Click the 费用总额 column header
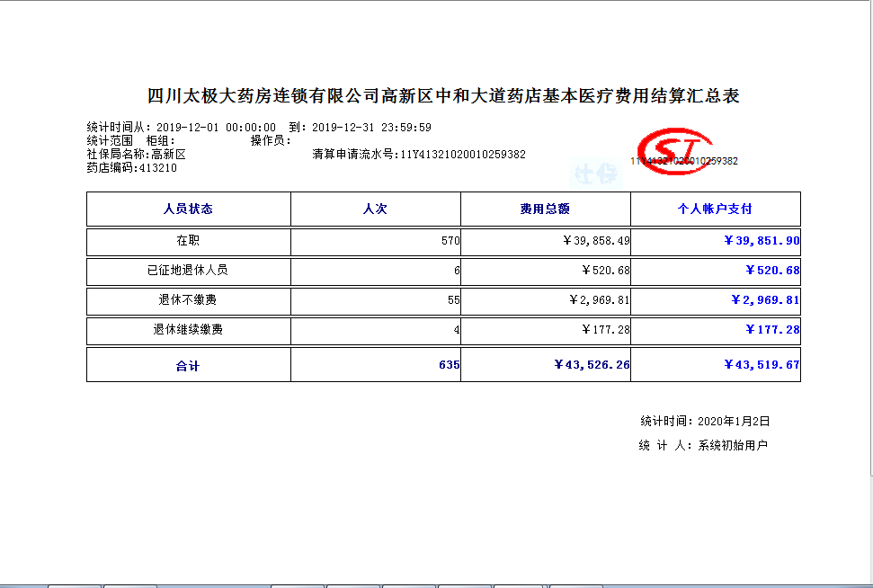The height and width of the screenshot is (588, 873). click(545, 209)
